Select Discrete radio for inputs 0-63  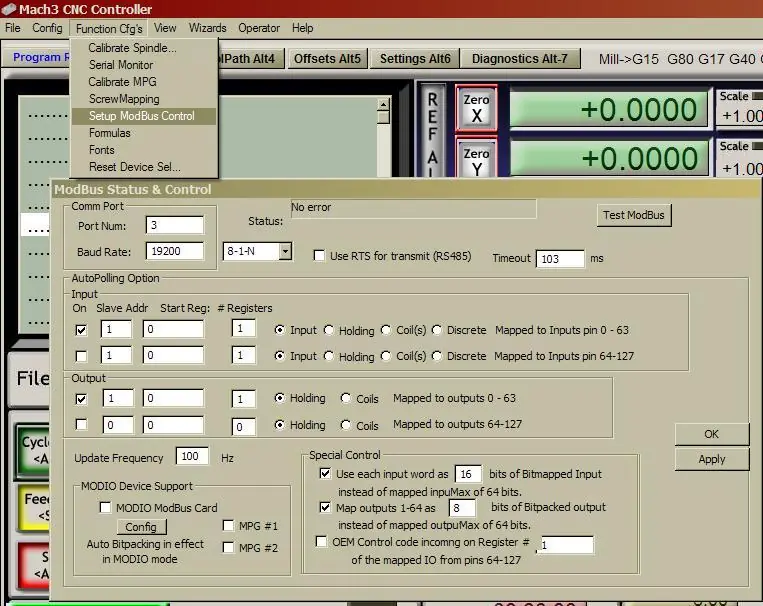coord(436,330)
